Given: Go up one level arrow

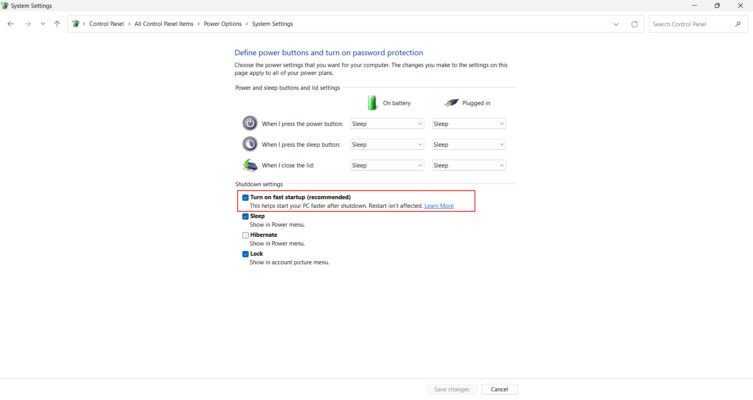Looking at the screenshot, I should coord(57,24).
